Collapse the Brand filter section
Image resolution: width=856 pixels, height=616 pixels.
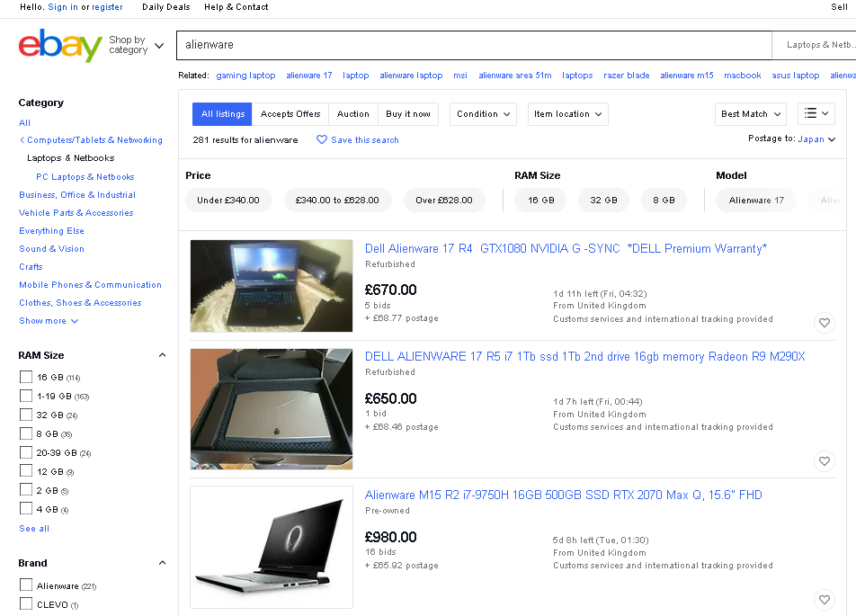[162, 563]
